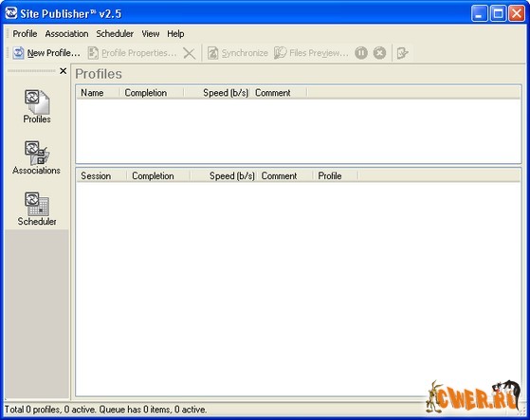Close the sidebar navigation panel
The image size is (530, 420).
[63, 71]
